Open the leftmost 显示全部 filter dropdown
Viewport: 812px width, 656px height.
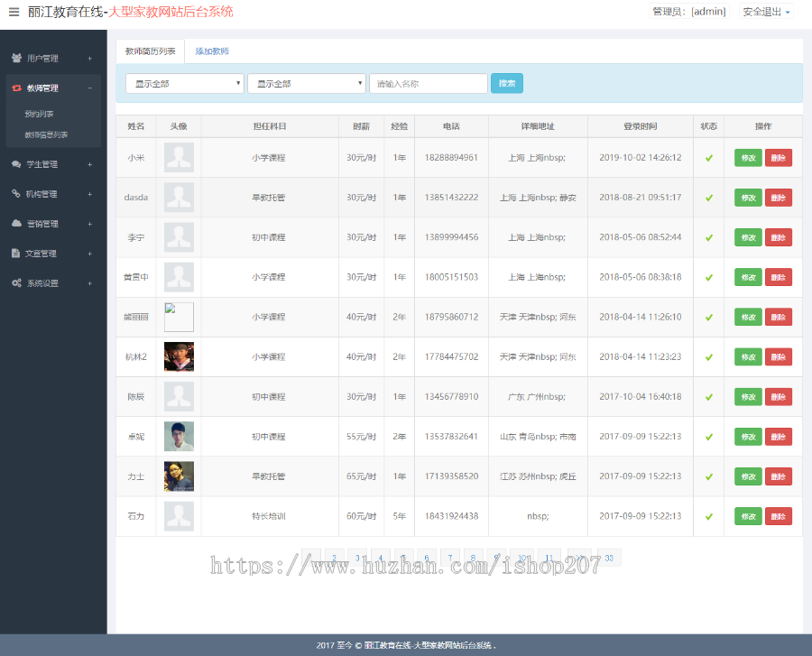[x=185, y=84]
